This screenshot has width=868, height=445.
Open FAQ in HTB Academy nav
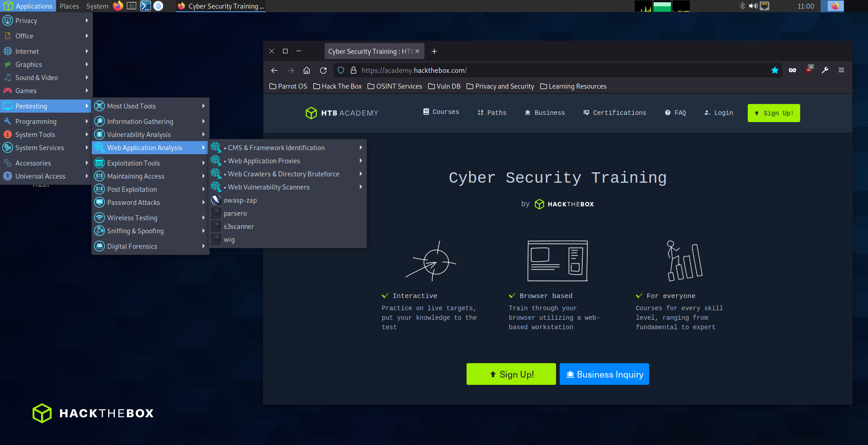pos(675,113)
